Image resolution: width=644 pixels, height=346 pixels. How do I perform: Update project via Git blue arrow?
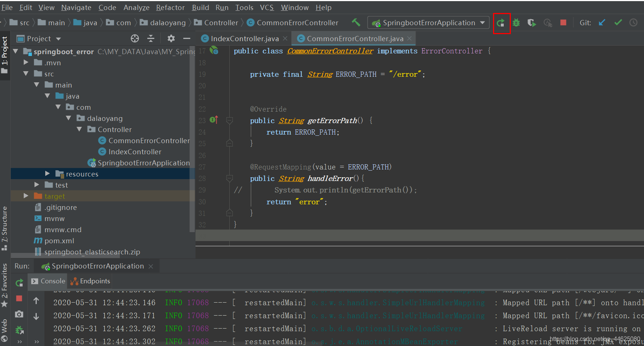pyautogui.click(x=602, y=23)
